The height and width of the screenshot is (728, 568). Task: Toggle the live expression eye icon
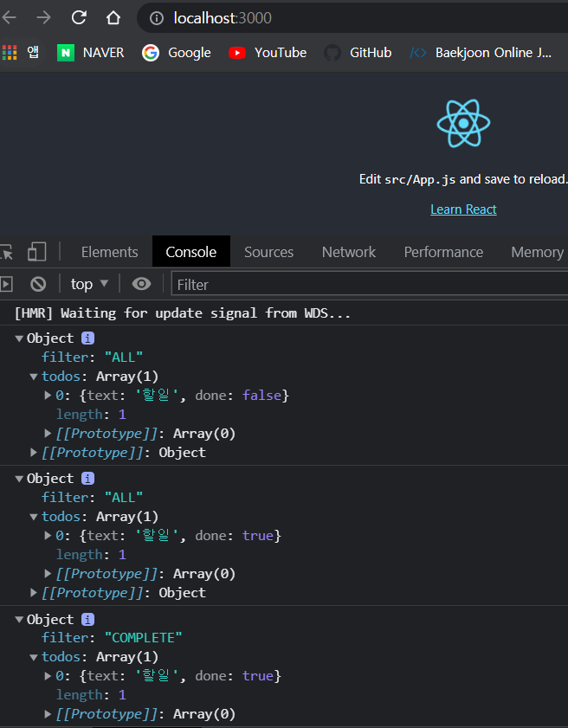(x=141, y=284)
